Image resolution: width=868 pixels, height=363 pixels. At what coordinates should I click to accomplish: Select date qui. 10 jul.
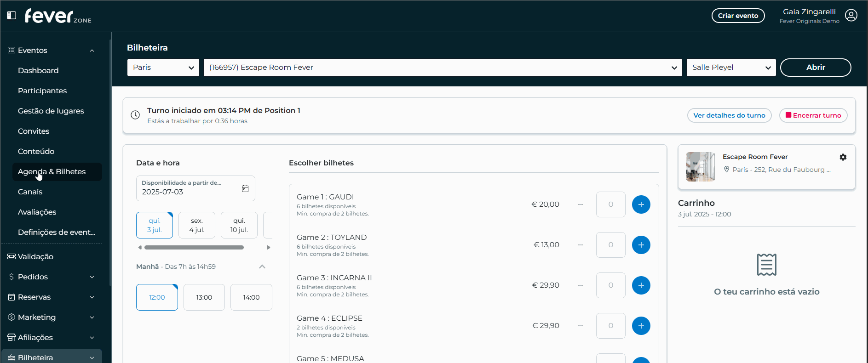coord(239,225)
